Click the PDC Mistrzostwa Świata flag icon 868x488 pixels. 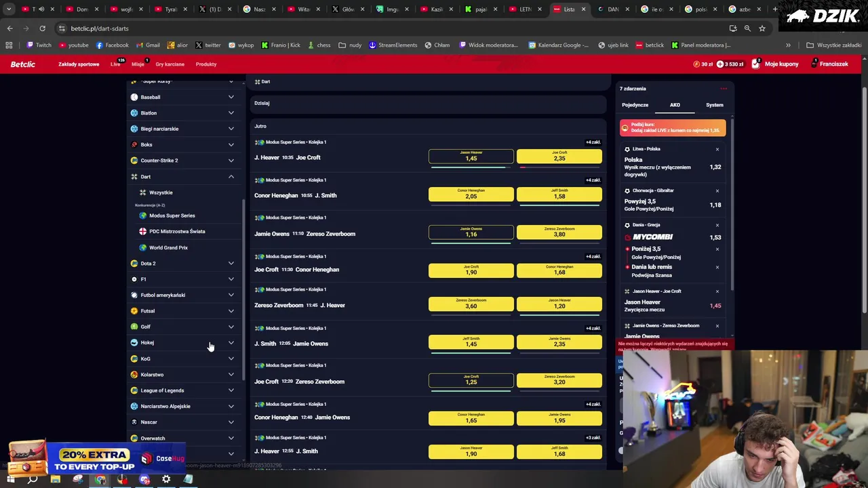click(142, 231)
